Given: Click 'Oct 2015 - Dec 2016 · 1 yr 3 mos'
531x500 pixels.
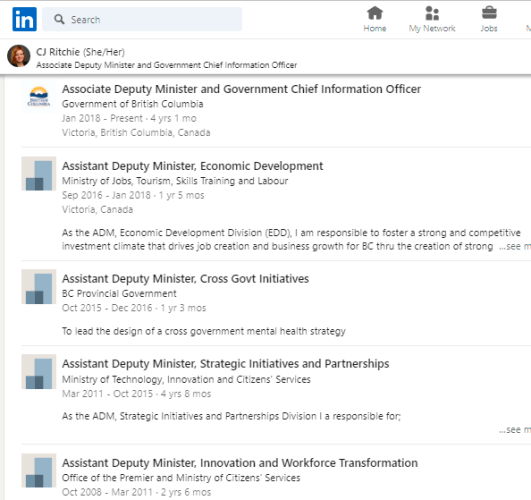Looking at the screenshot, I should (x=134, y=308).
